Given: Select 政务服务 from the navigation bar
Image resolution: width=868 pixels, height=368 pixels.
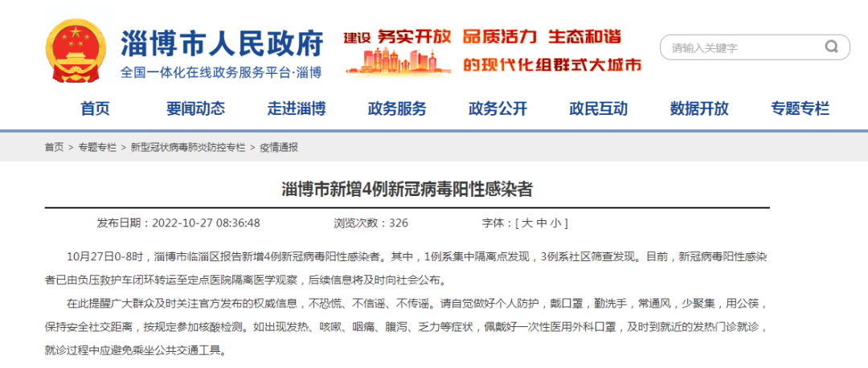Looking at the screenshot, I should tap(397, 108).
